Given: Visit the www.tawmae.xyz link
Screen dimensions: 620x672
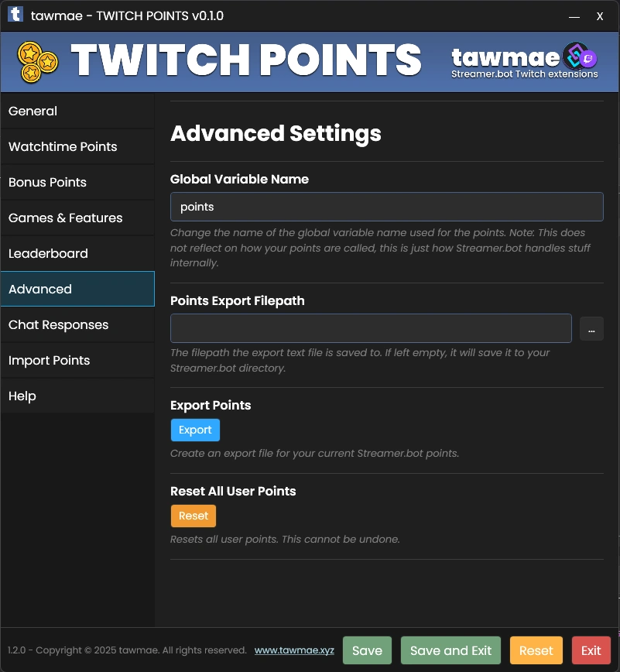Looking at the screenshot, I should point(294,650).
